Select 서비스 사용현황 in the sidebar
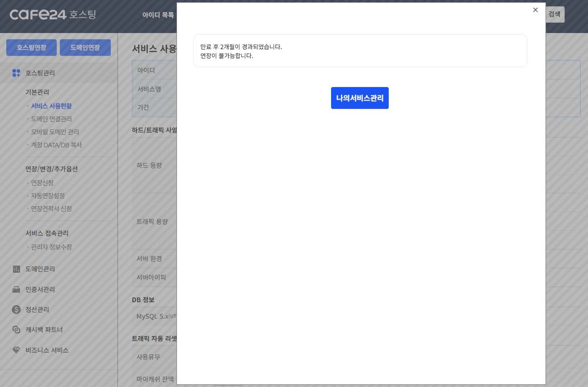 pos(51,106)
